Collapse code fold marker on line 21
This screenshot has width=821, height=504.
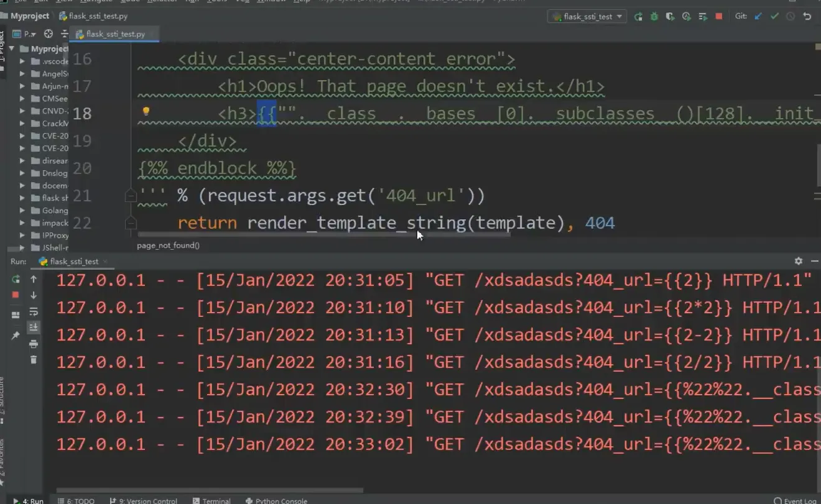[x=131, y=196]
